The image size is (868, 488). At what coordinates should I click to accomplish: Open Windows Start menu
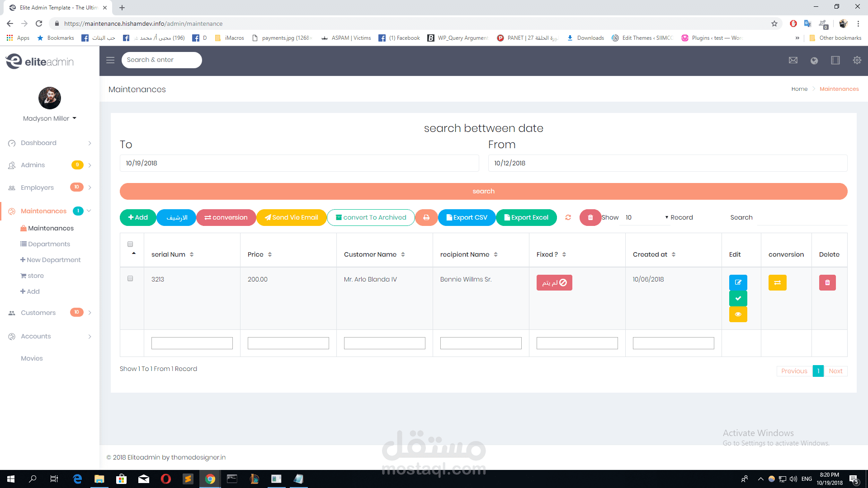(11, 479)
